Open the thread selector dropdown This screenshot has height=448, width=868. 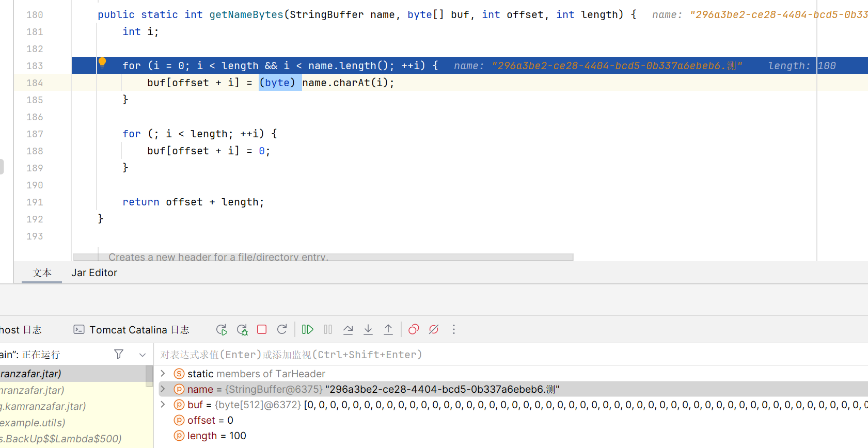pyautogui.click(x=143, y=355)
